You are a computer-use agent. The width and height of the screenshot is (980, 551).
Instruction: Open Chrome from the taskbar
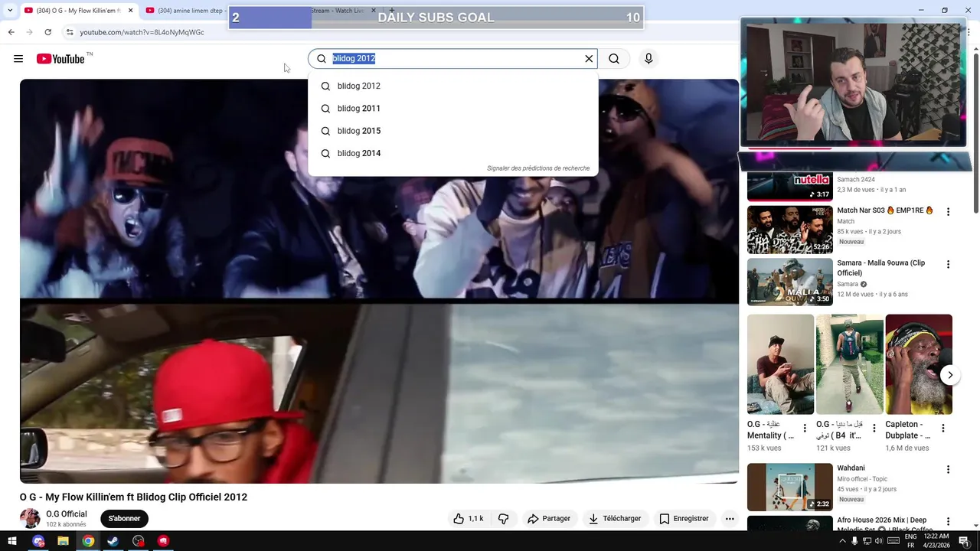88,541
